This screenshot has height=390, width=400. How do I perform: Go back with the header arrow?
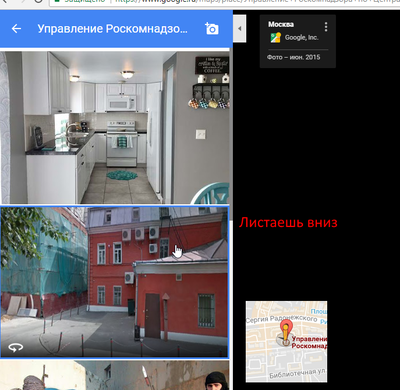[x=16, y=29]
